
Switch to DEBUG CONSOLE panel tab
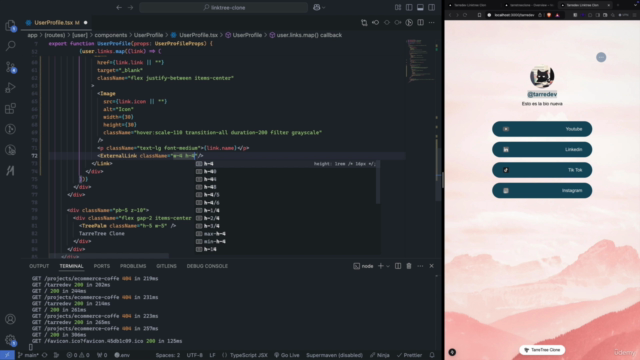[x=207, y=266]
